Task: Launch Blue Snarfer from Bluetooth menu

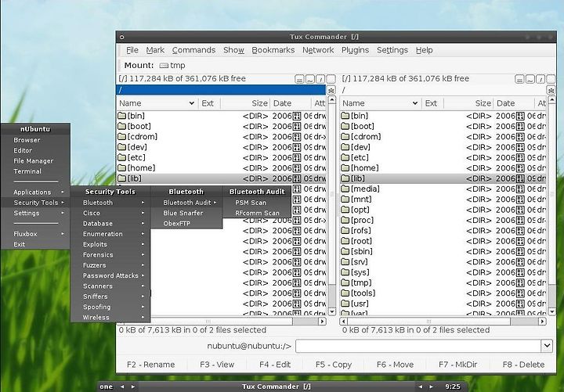Action: click(x=186, y=213)
